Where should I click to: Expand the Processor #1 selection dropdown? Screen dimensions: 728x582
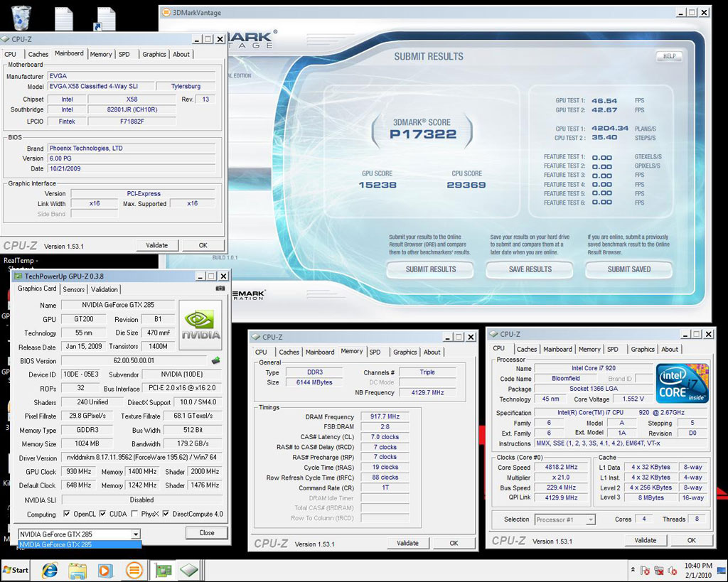point(590,520)
